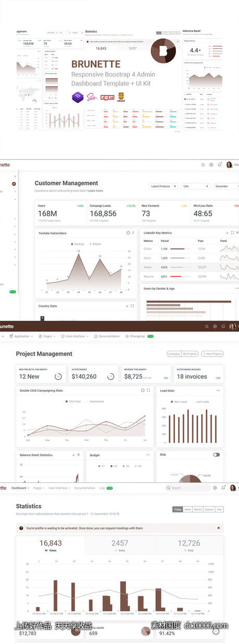Switch the Risk card toggle
This screenshot has height=644, width=239.
217,455
